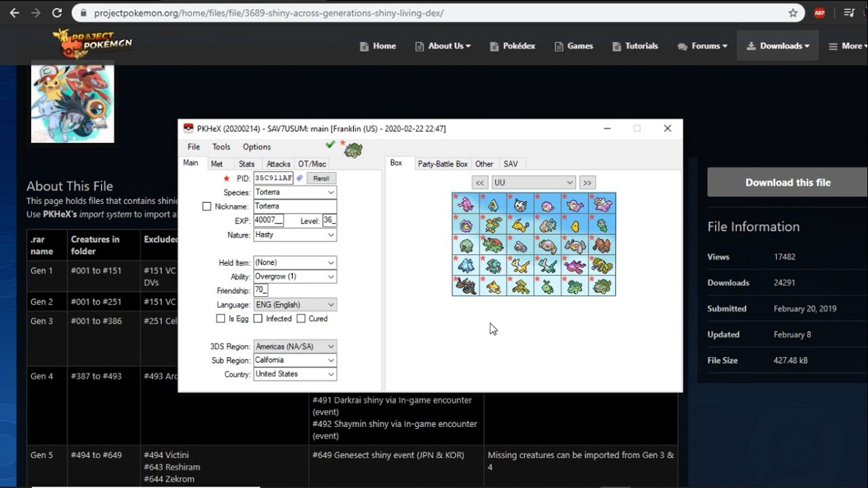Click the green legality check icon in PKHeX
This screenshot has width=868, height=488.
click(330, 144)
